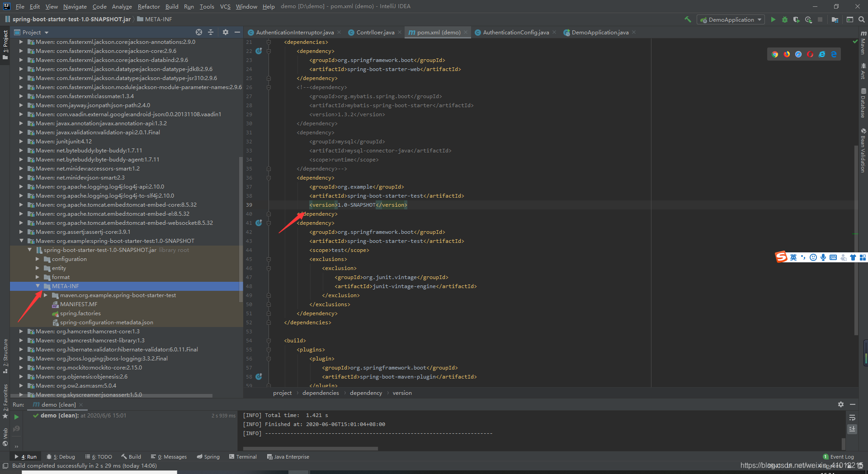The height and width of the screenshot is (474, 868).
Task: Run DemoApplication with Coverage shield icon
Action: (797, 19)
